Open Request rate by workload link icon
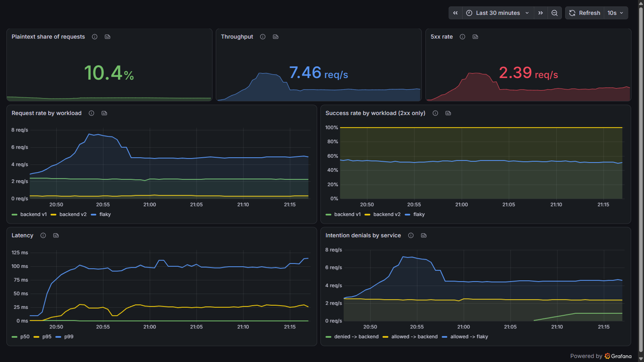This screenshot has width=644, height=362. click(x=104, y=113)
